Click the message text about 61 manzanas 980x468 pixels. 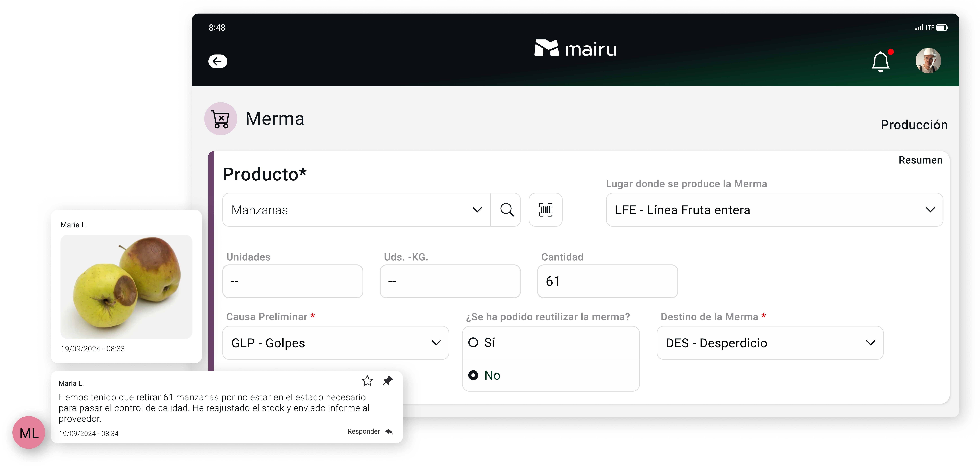[214, 408]
